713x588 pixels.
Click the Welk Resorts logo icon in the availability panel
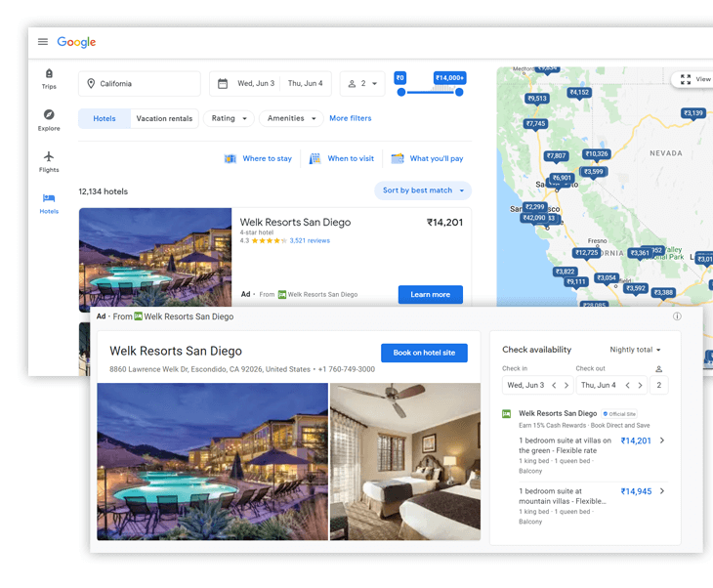pos(506,414)
